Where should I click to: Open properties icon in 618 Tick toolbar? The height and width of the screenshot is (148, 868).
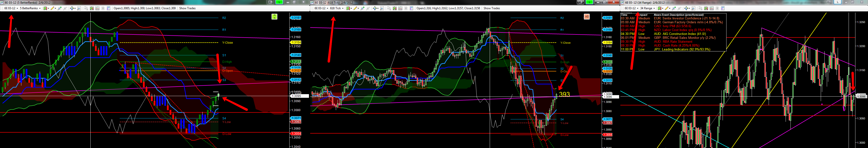pos(411,8)
